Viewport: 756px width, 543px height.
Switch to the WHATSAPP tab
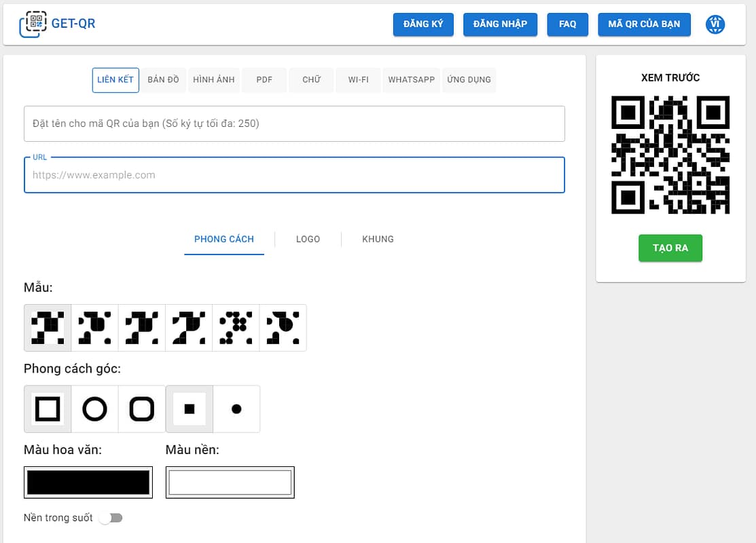tap(411, 80)
